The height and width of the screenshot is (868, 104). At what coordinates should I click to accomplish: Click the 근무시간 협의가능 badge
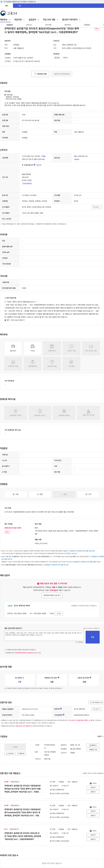(27, 184)
